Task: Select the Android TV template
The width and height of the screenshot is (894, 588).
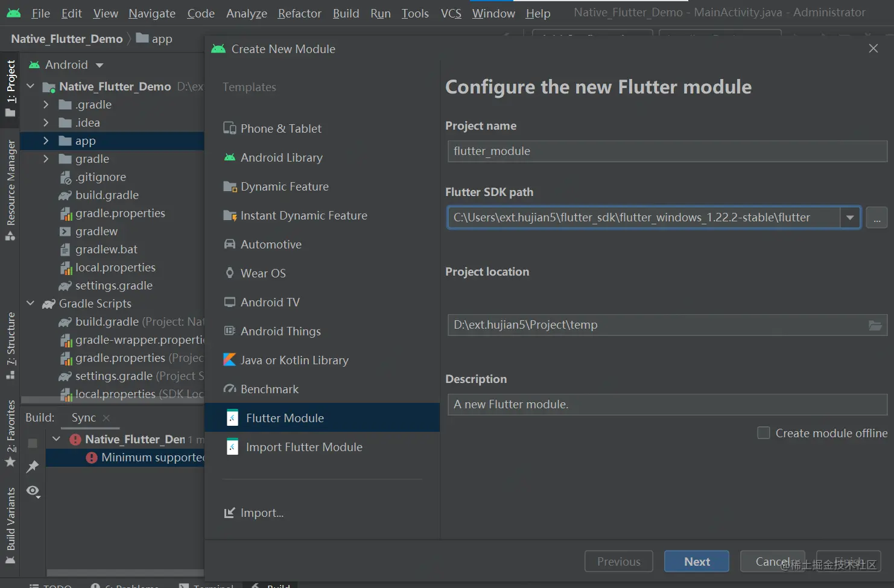Action: coord(261,302)
